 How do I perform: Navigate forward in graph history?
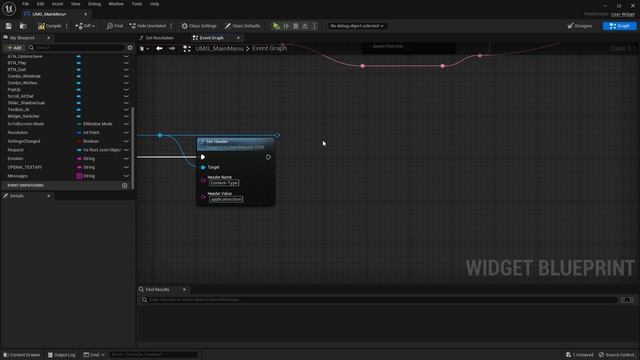172,49
